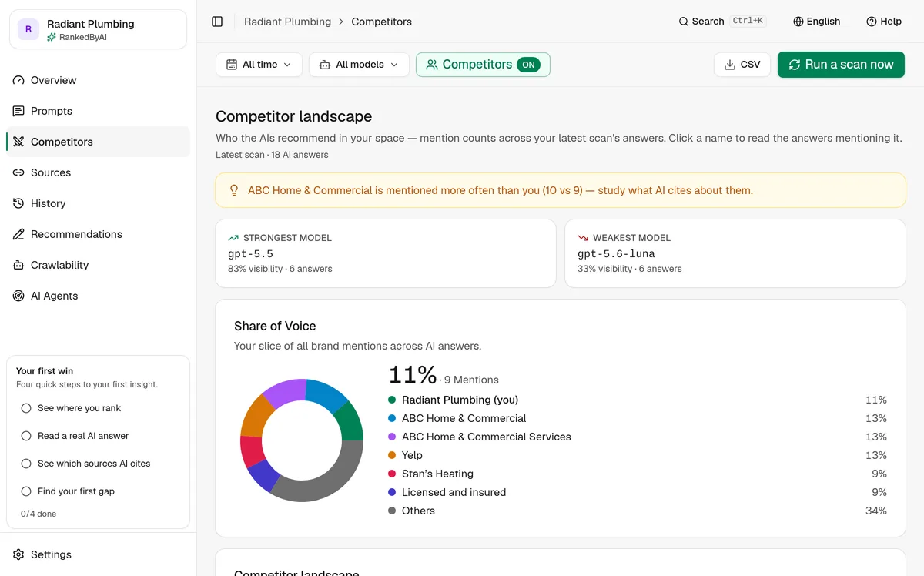The image size is (924, 576).
Task: Click the Weakest Model trending-down icon
Action: 583,238
